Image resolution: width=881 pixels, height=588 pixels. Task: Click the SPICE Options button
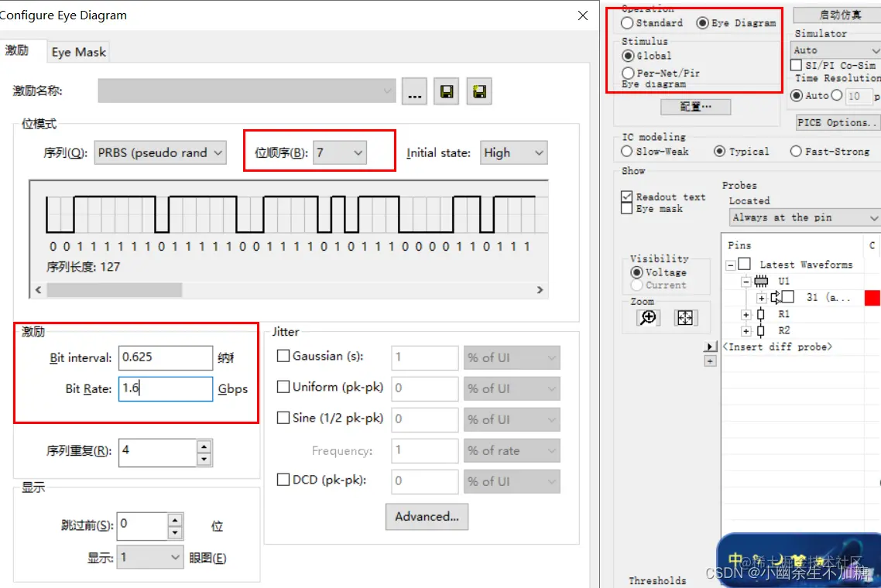click(838, 122)
